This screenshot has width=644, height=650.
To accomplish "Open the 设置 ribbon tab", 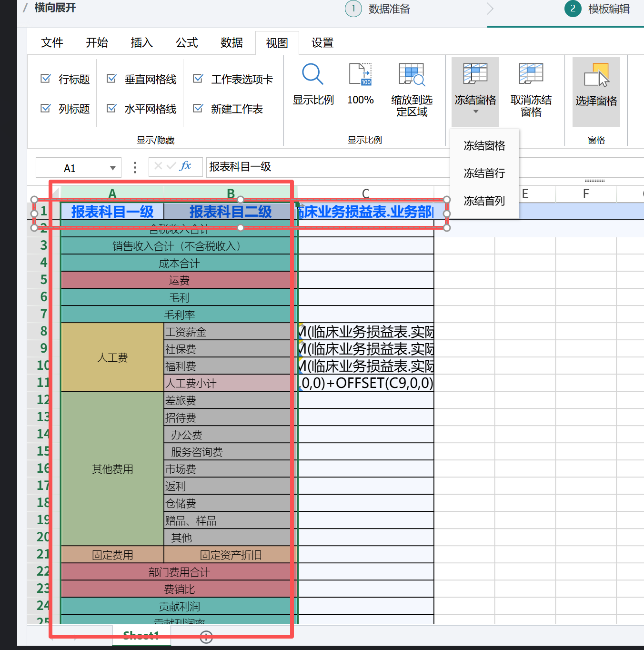I will click(322, 43).
